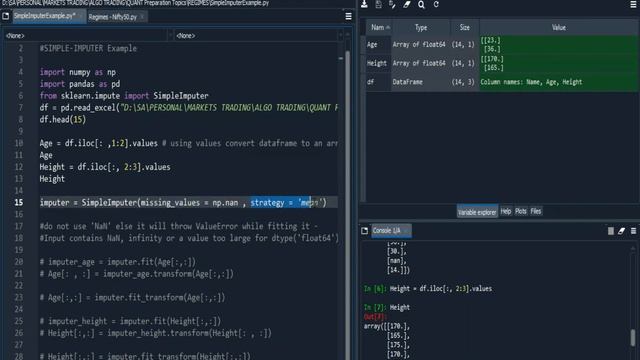Viewport: 640px width, 360px height.
Task: Click the interrupt kernel stop icon
Action: (x=611, y=231)
